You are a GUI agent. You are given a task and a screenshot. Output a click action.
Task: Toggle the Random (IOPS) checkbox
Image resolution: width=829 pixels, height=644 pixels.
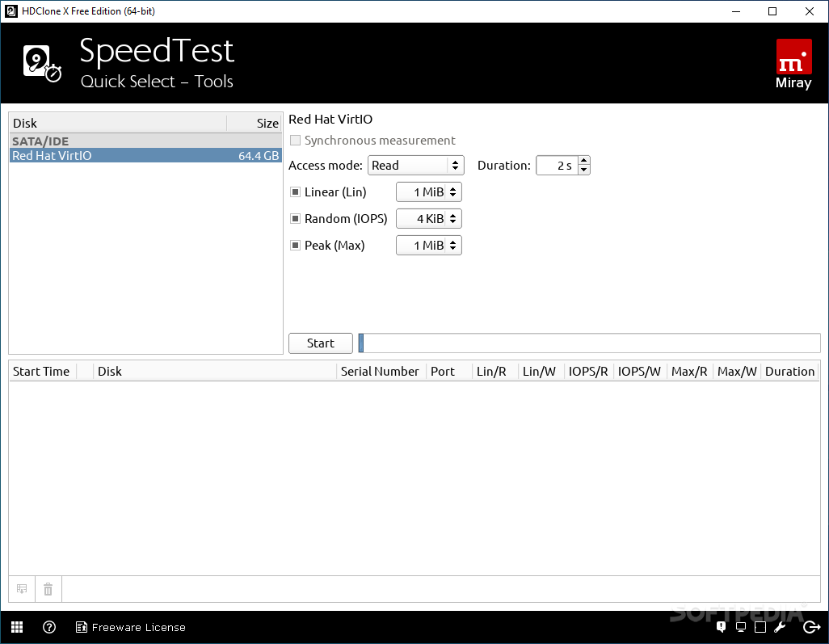coord(295,218)
